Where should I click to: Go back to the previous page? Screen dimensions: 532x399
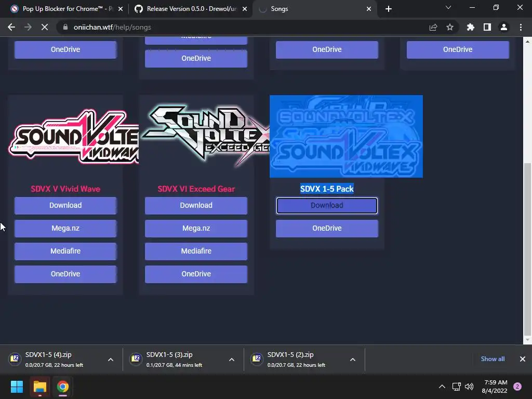pyautogui.click(x=11, y=27)
